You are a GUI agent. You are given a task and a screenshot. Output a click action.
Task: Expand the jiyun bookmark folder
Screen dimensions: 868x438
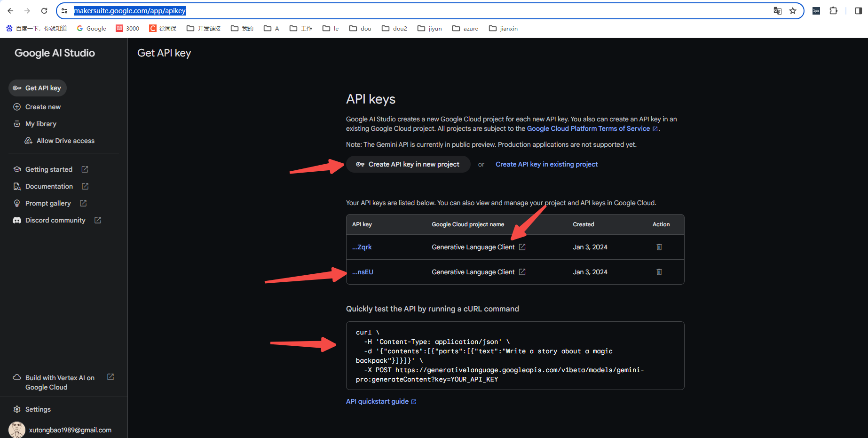click(x=430, y=28)
